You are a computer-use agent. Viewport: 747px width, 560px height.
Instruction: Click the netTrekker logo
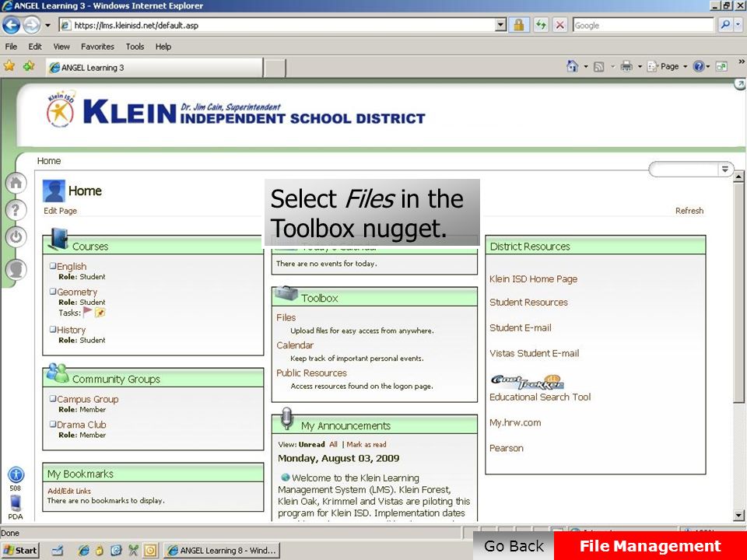528,382
